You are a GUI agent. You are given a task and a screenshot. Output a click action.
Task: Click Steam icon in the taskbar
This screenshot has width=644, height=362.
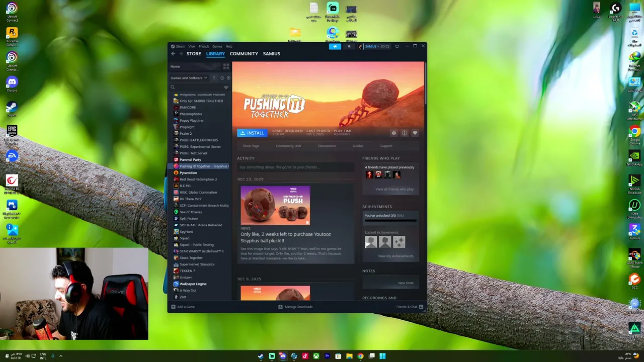pyautogui.click(x=261, y=356)
